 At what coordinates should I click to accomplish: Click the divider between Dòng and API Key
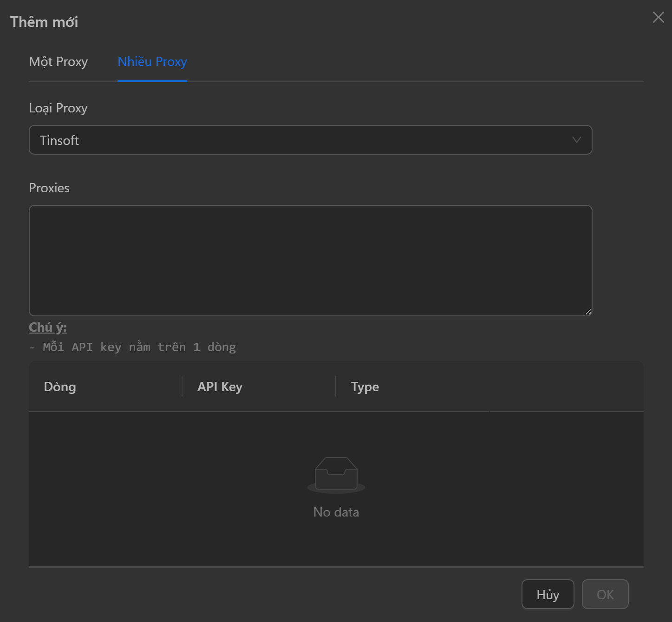point(182,386)
